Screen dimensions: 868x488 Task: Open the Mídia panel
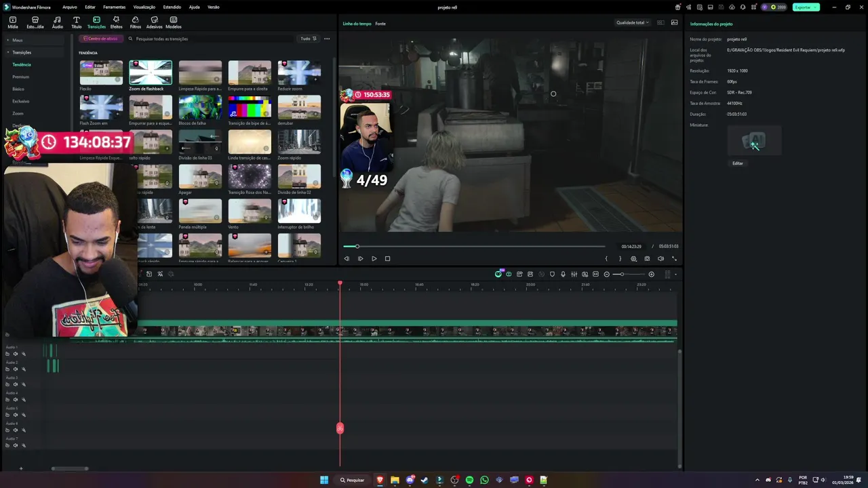tap(13, 22)
